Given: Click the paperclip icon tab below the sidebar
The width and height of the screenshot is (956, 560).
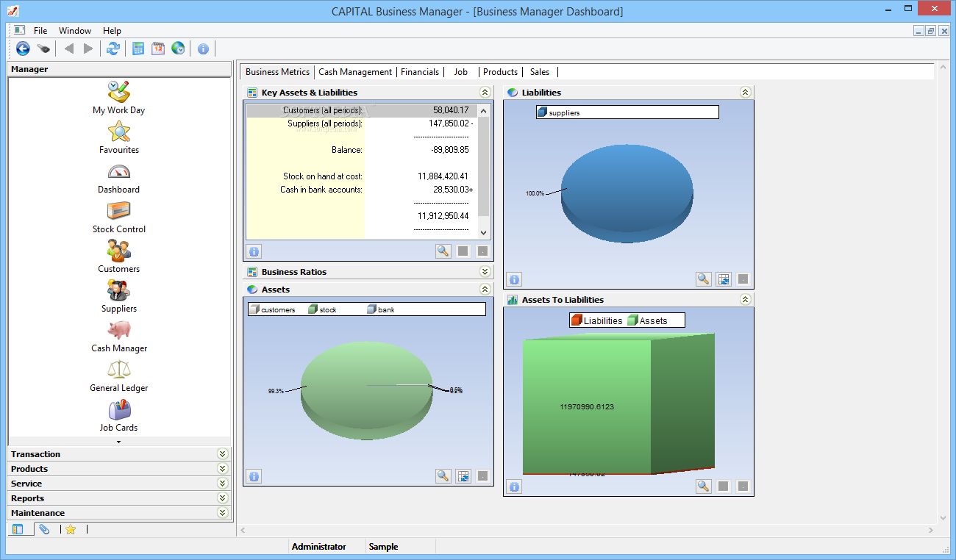Looking at the screenshot, I should coord(44,529).
